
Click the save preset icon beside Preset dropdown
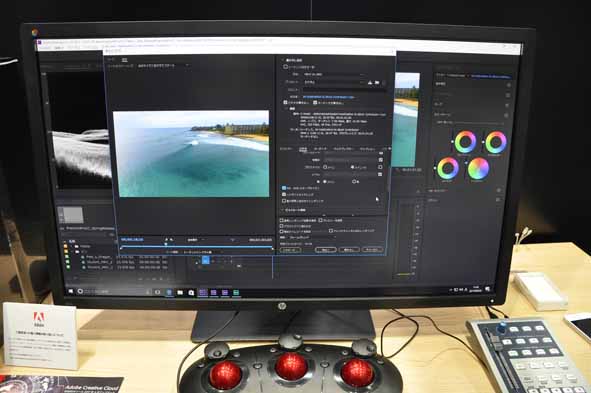tap(370, 82)
